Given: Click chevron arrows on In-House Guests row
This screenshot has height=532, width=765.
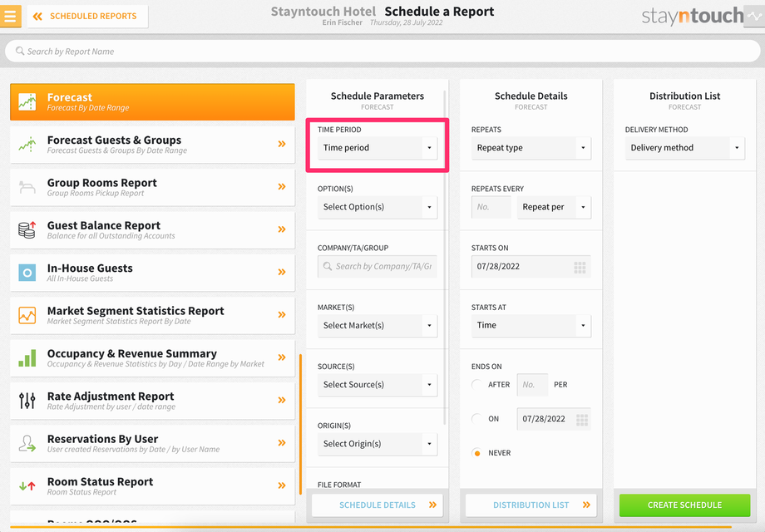Looking at the screenshot, I should point(282,272).
